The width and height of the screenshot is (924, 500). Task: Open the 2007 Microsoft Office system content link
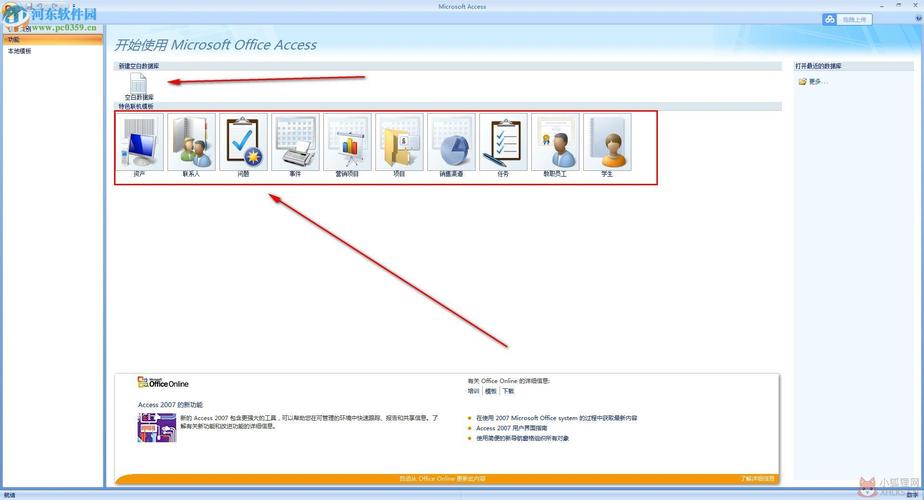556,417
